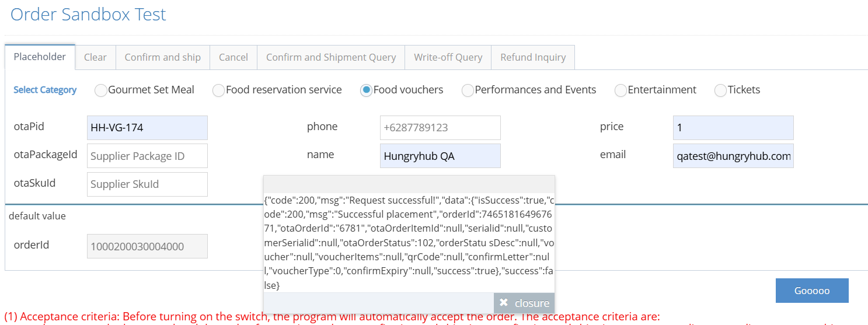The width and height of the screenshot is (868, 325).
Task: Go to the Confirm and ship tab
Action: [162, 57]
